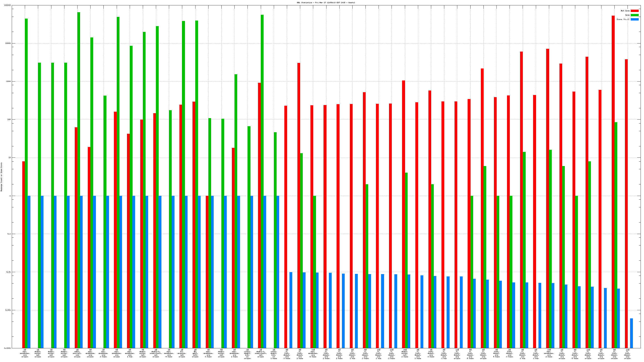Click the 0.0001 y-axis tick label

click(8, 348)
